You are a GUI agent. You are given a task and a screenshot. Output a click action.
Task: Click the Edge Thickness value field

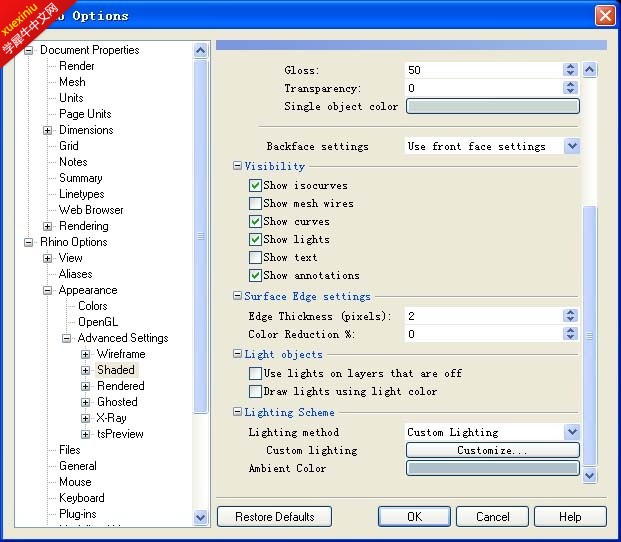click(x=484, y=316)
